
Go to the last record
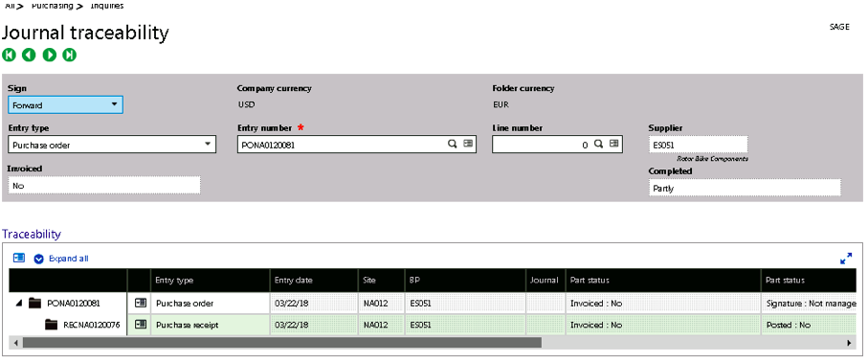pos(69,55)
